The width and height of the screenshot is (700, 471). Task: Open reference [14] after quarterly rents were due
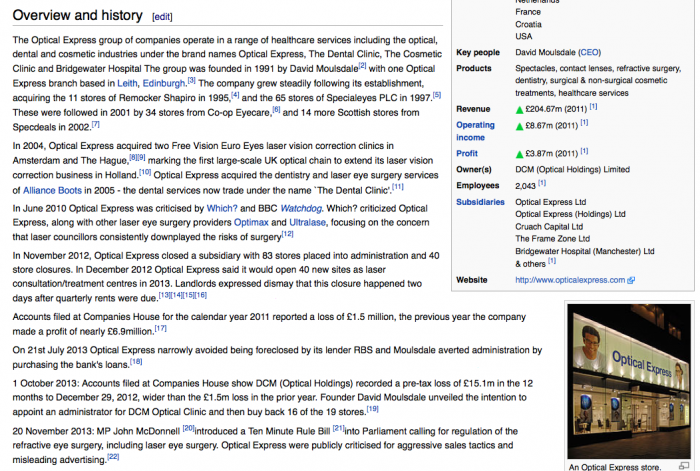tap(177, 295)
